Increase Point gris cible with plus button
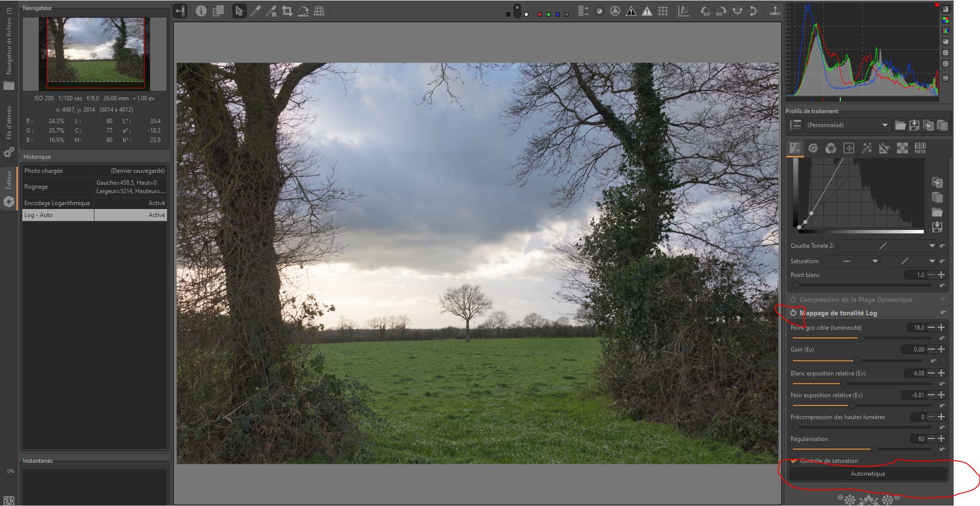980x506 pixels. pyautogui.click(x=941, y=328)
